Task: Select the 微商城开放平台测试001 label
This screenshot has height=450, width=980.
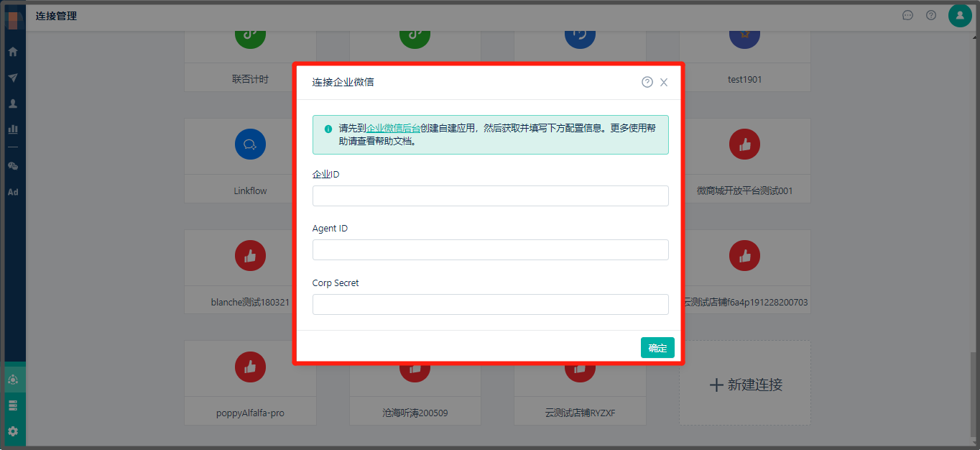Action: 744,191
